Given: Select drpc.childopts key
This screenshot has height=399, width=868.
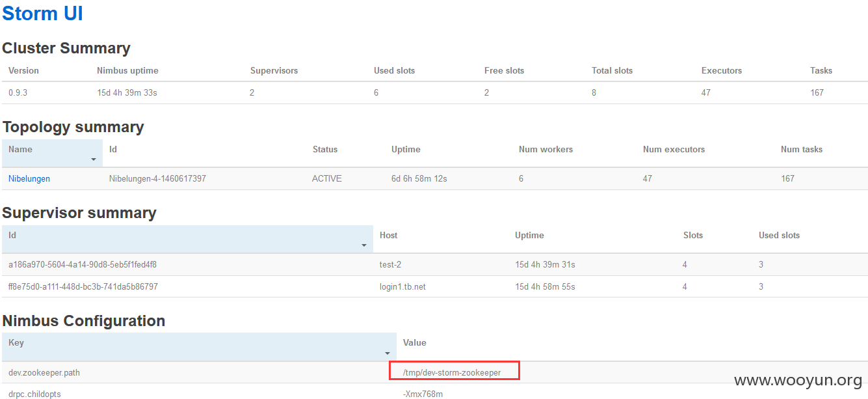Looking at the screenshot, I should (x=34, y=394).
